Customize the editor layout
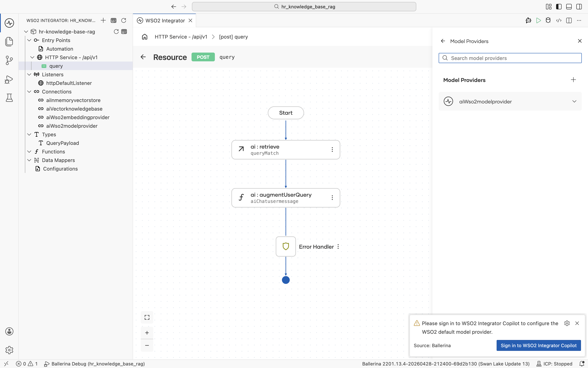 click(x=549, y=7)
